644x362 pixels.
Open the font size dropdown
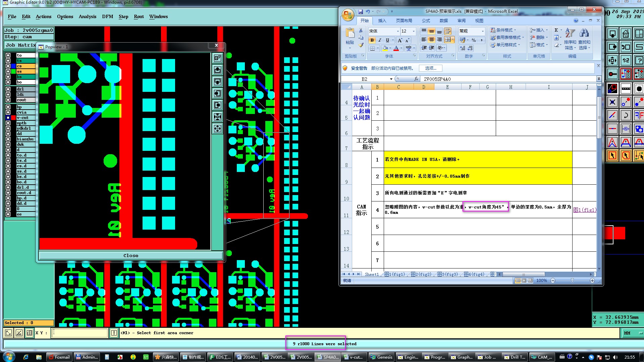click(414, 31)
